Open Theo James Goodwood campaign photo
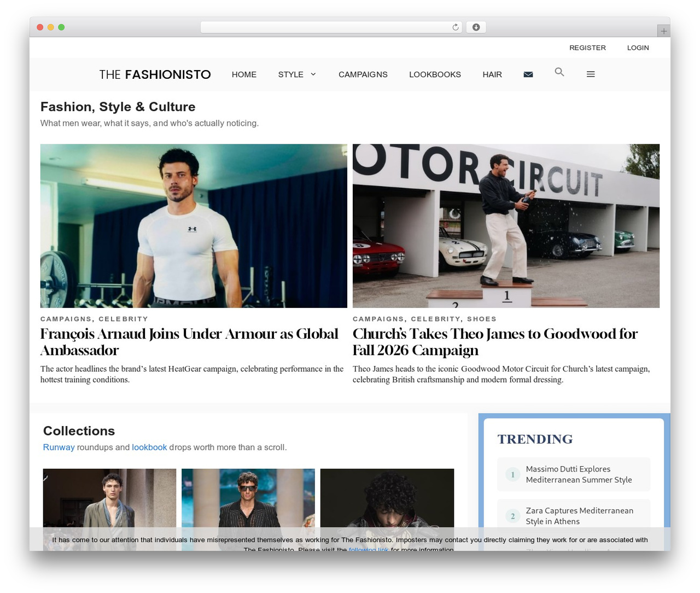This screenshot has width=700, height=593. coord(506,226)
